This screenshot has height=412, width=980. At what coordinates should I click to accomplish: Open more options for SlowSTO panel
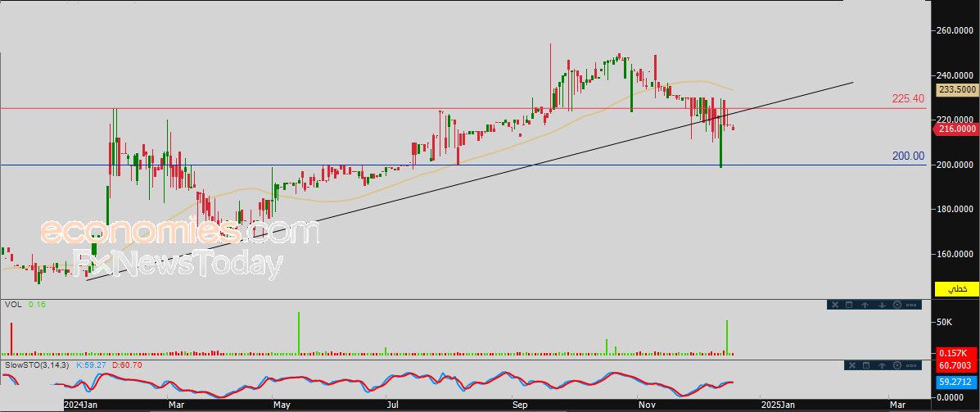click(911, 366)
